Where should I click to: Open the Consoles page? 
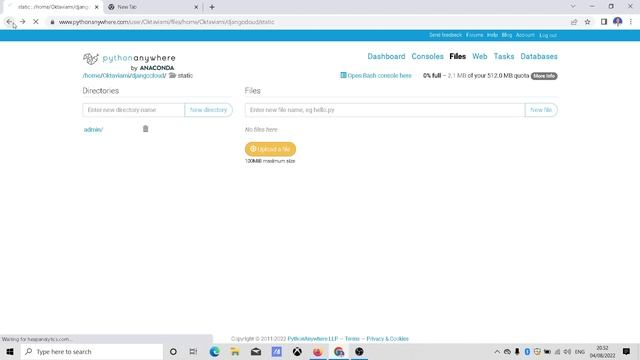point(427,56)
